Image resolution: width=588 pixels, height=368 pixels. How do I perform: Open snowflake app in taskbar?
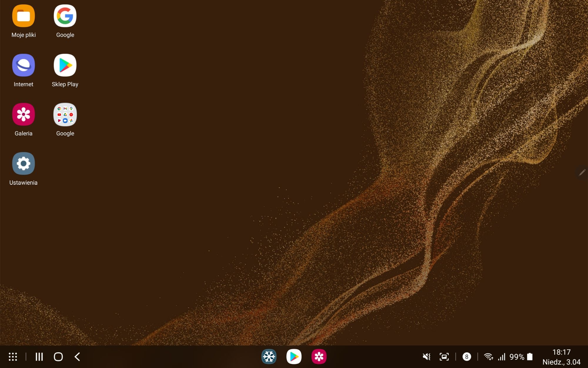(269, 357)
